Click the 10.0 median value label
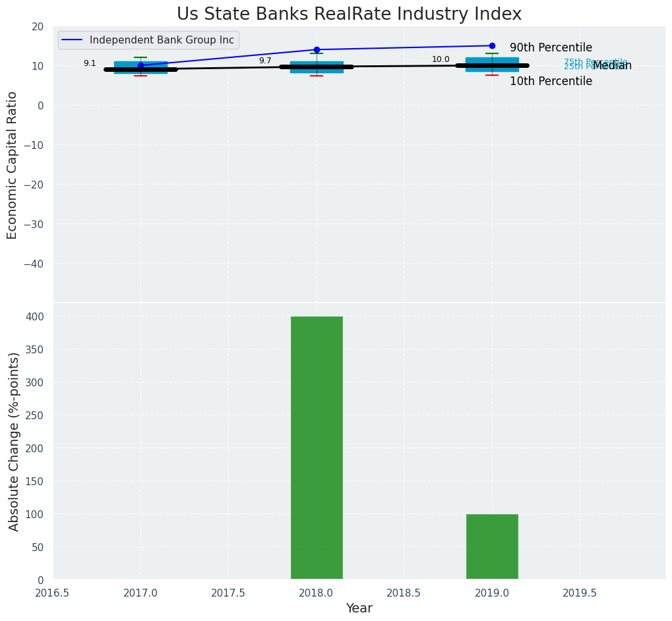Screen dimensions: 672x621 (441, 59)
